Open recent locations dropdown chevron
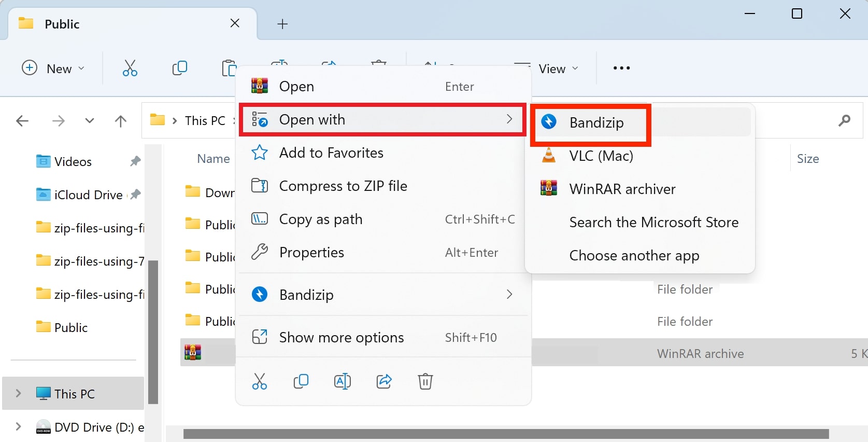 (x=90, y=121)
